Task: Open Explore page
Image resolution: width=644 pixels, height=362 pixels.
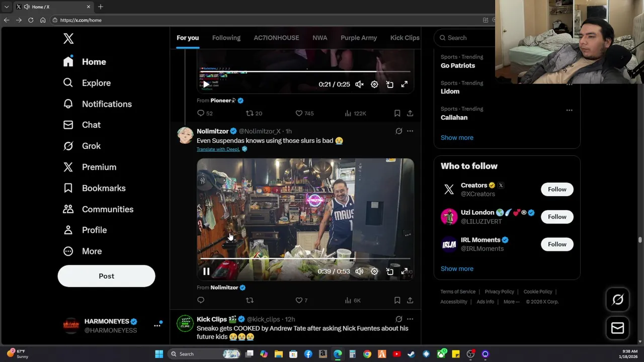Action: click(87, 83)
